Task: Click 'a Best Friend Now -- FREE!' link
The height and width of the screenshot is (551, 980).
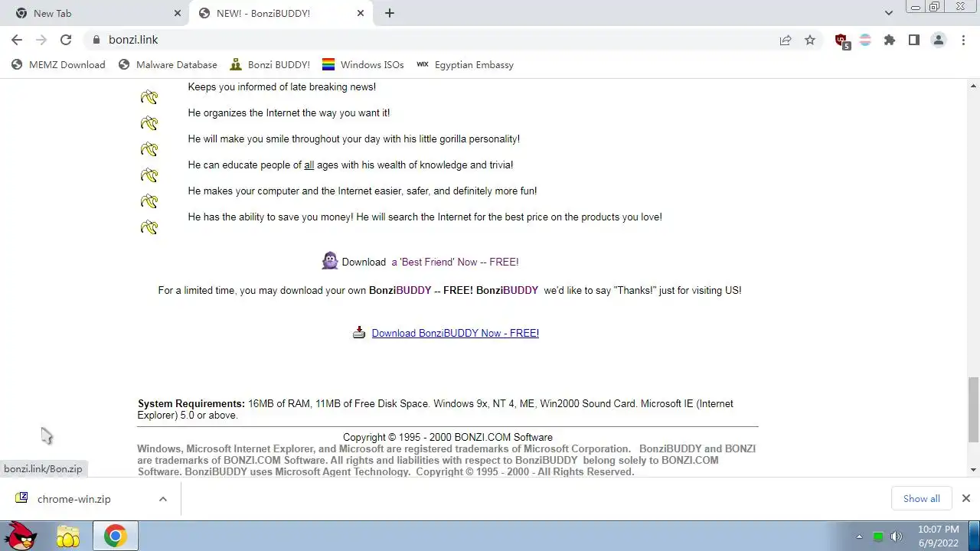Action: 455,262
